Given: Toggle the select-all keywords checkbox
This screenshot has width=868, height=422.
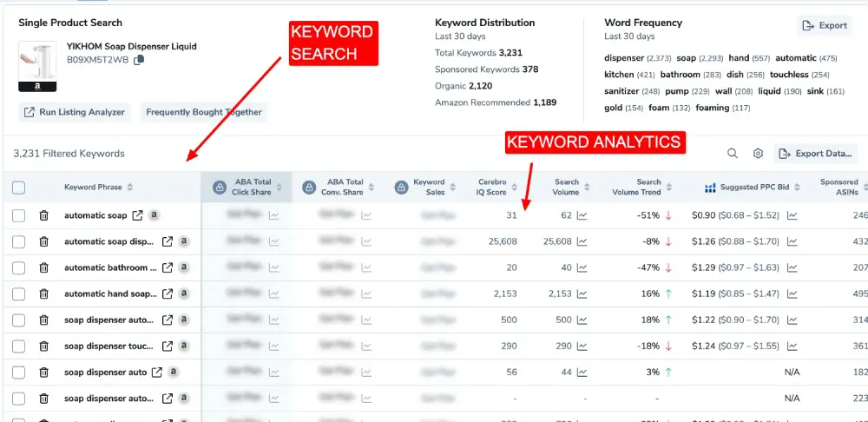Looking at the screenshot, I should point(19,188).
